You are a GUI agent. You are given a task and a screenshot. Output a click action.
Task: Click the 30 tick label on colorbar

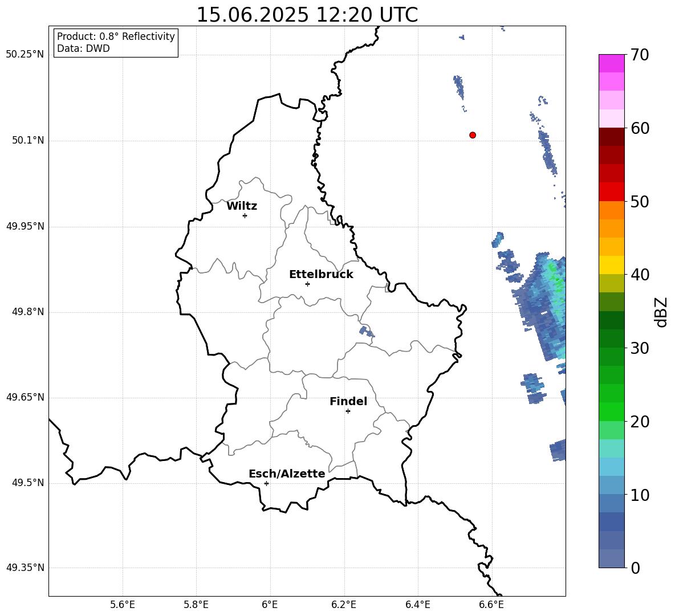640,348
